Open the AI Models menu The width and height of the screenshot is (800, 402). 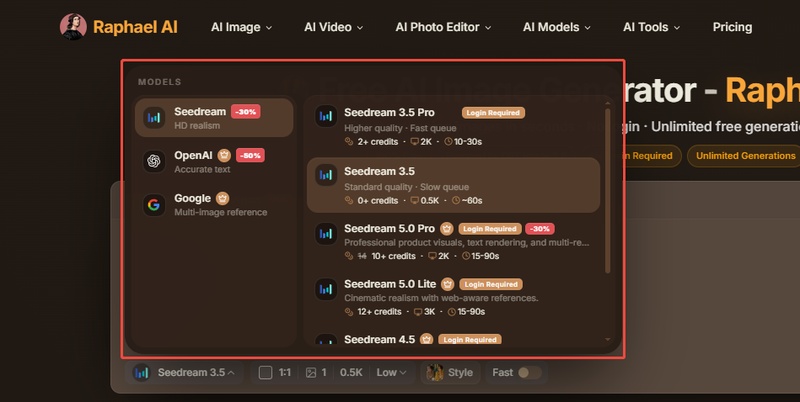point(556,27)
